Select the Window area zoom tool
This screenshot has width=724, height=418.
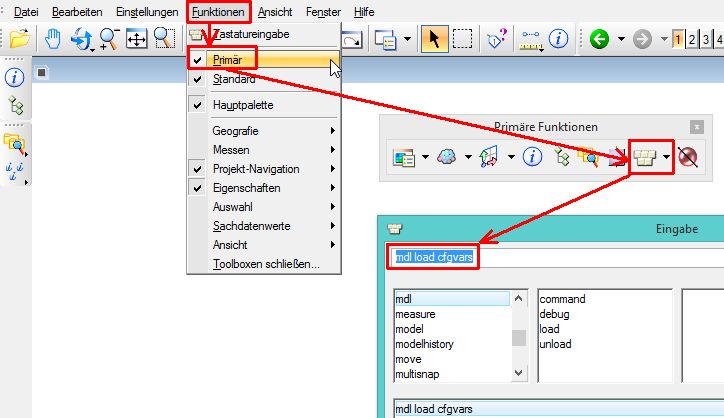(164, 39)
